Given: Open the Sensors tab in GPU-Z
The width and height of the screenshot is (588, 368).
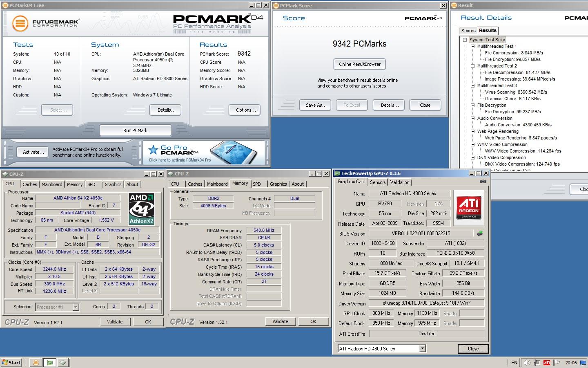Looking at the screenshot, I should click(378, 182).
